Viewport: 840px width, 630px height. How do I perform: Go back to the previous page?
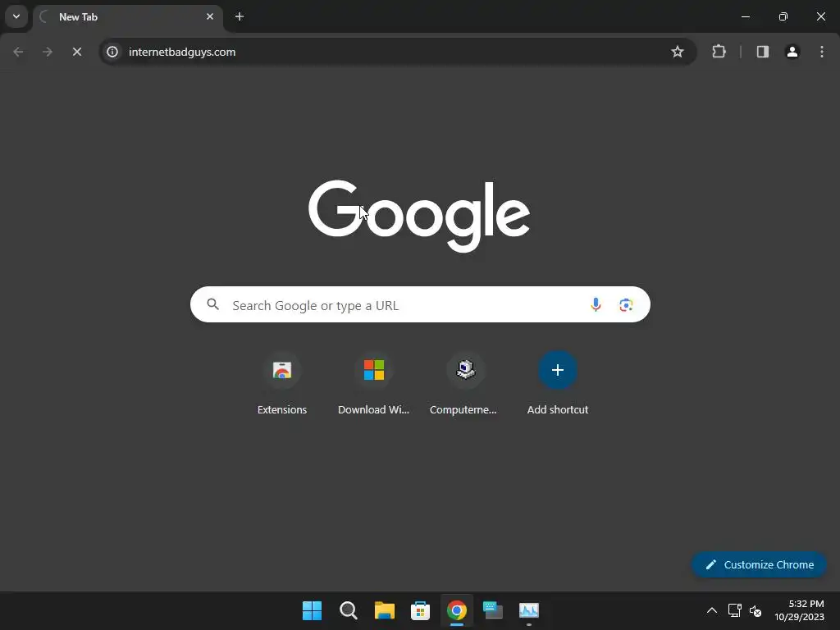point(18,52)
